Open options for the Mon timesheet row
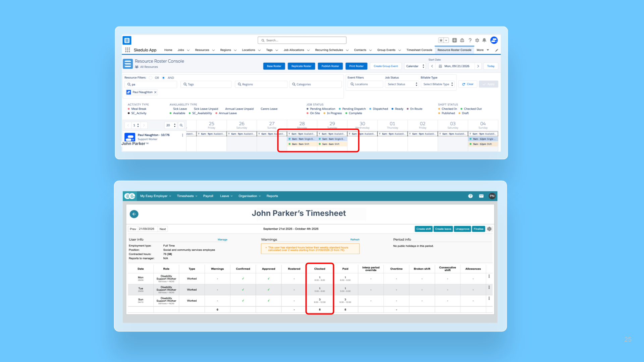 (x=489, y=277)
